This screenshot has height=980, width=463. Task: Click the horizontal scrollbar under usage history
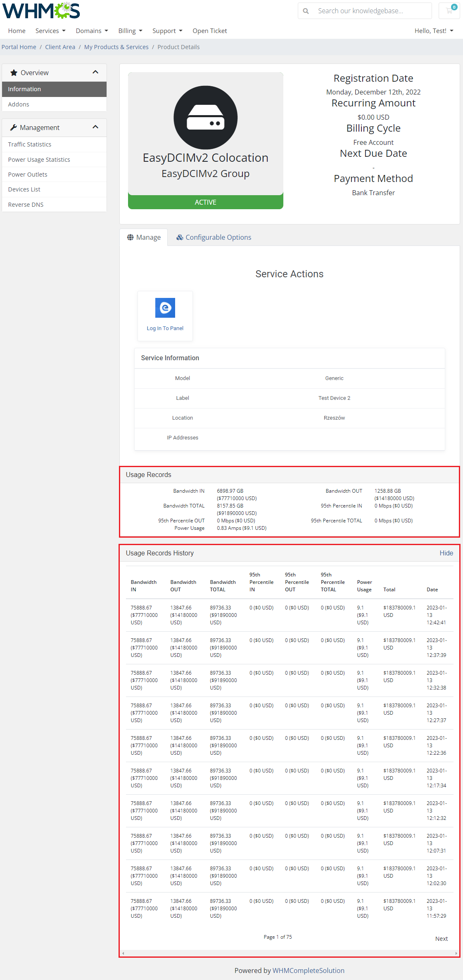tap(290, 953)
